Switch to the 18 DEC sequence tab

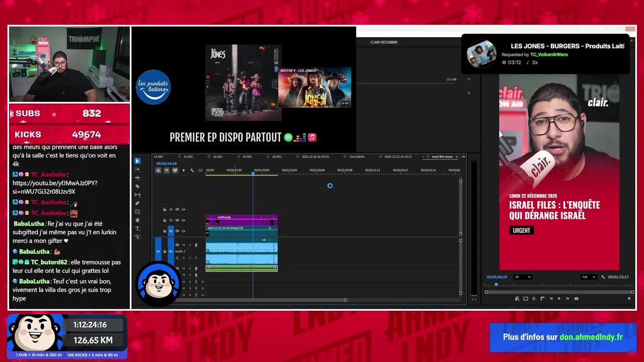[277, 157]
